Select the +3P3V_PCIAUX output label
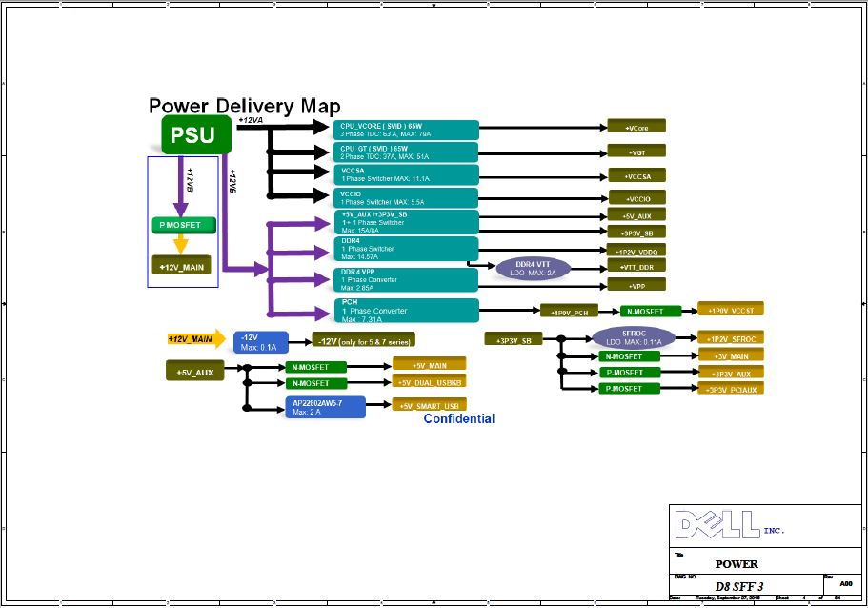The image size is (868, 608). point(731,388)
